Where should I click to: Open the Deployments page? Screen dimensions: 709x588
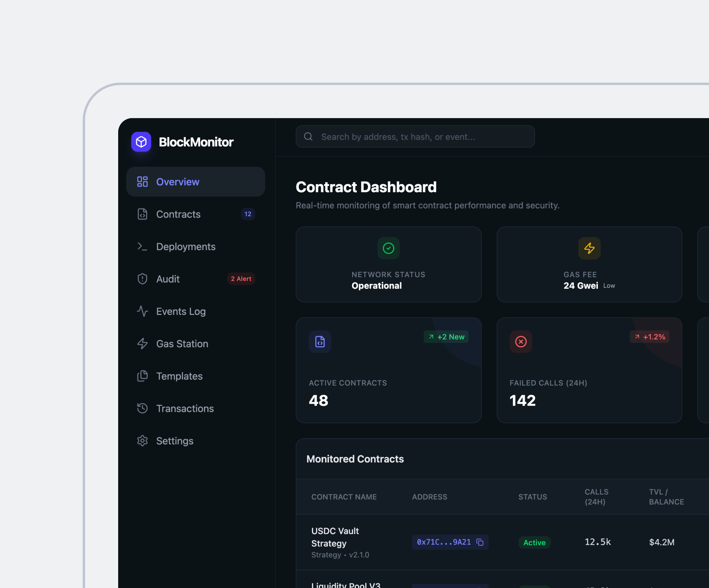tap(186, 246)
